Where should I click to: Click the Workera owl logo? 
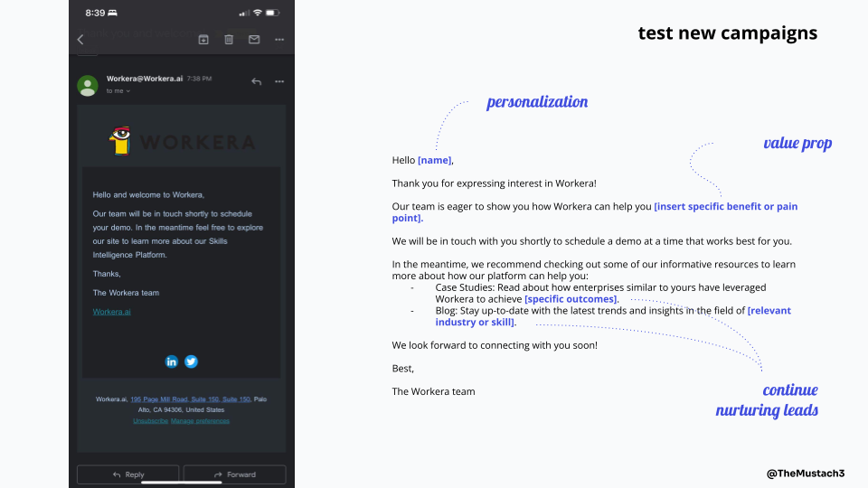pyautogui.click(x=120, y=141)
